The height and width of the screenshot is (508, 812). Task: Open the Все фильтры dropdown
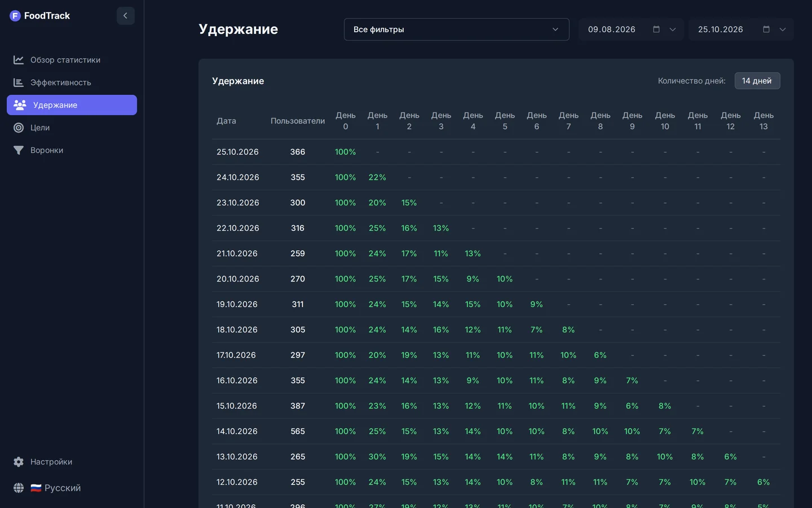pos(457,29)
